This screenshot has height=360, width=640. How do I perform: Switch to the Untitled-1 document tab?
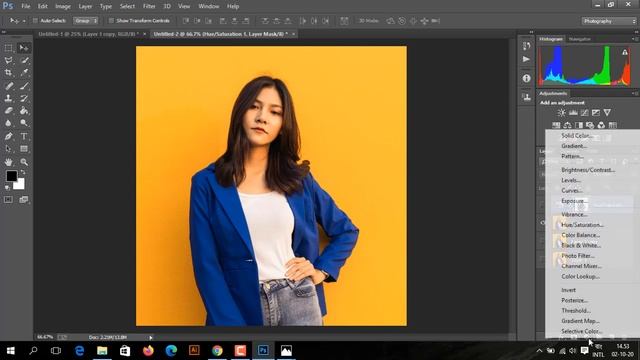point(89,34)
